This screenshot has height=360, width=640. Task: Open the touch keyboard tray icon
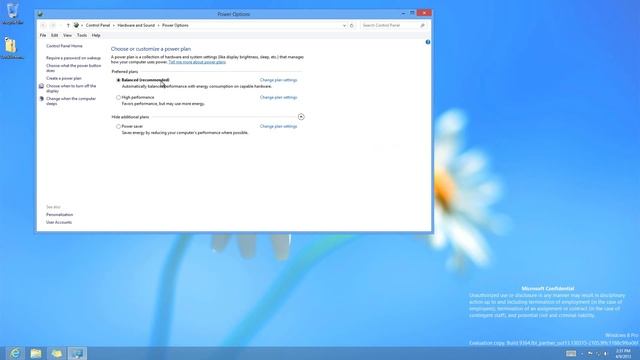pos(571,353)
